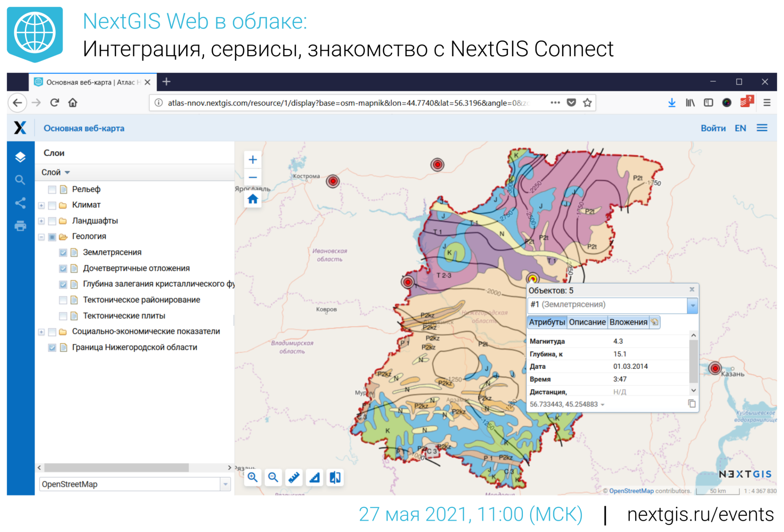Image resolution: width=784 pixels, height=532 pixels.
Task: Open browser library icon
Action: coord(690,102)
